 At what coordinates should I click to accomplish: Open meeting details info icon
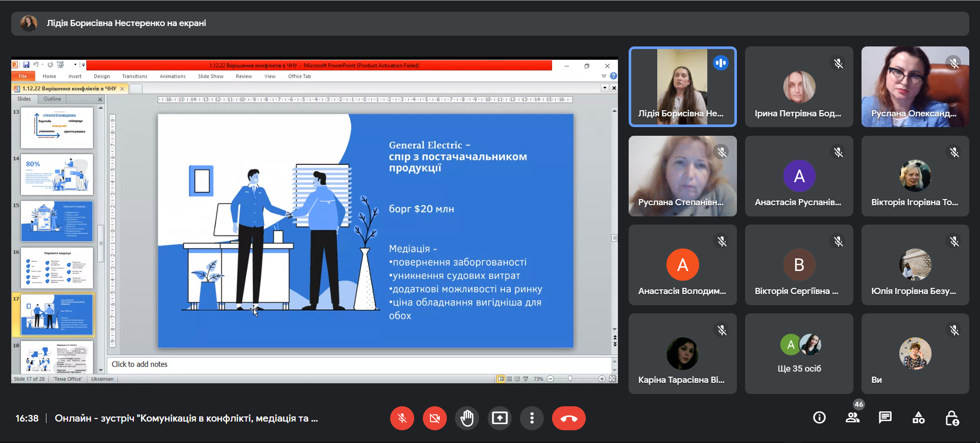pyautogui.click(x=819, y=418)
